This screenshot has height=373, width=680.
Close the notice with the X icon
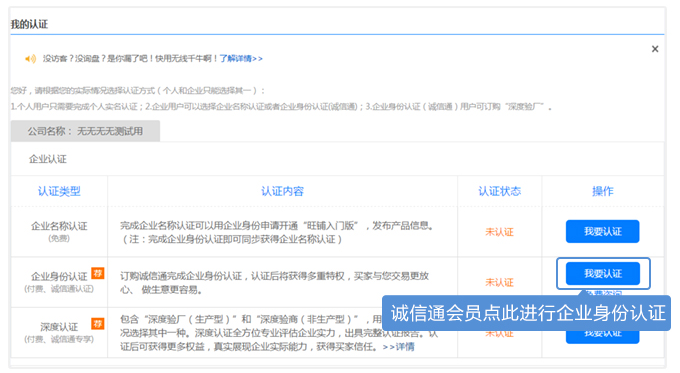click(655, 49)
